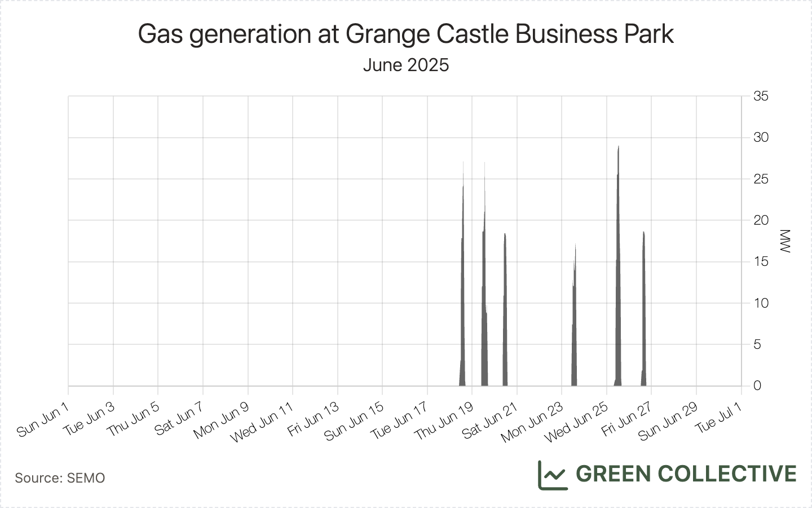Click the 'Mon Jun 9' axis label

(x=221, y=420)
